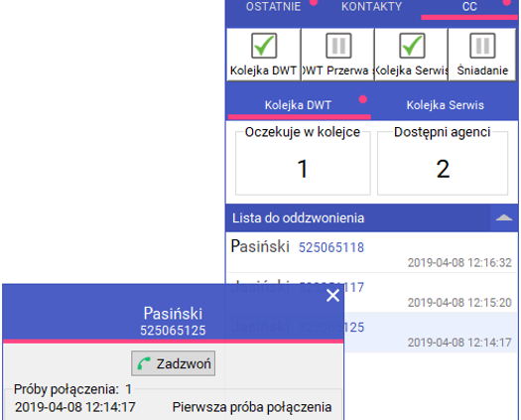Open the Kolejka Serwis queue tab
The image size is (521, 420).
click(x=445, y=105)
